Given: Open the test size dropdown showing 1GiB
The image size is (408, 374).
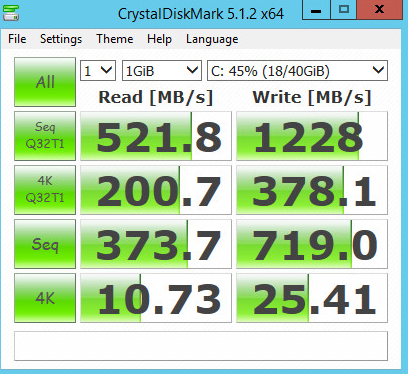Looking at the screenshot, I should coord(162,71).
